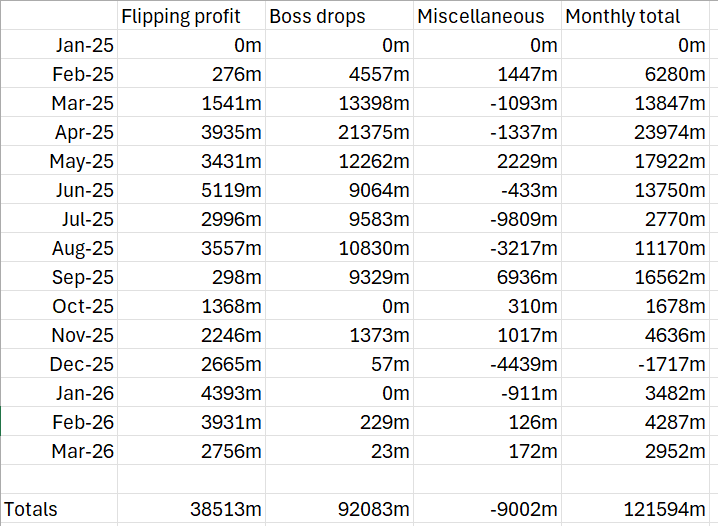The image size is (718, 526).
Task: Click the Aug-25 date cell
Action: click(59, 248)
